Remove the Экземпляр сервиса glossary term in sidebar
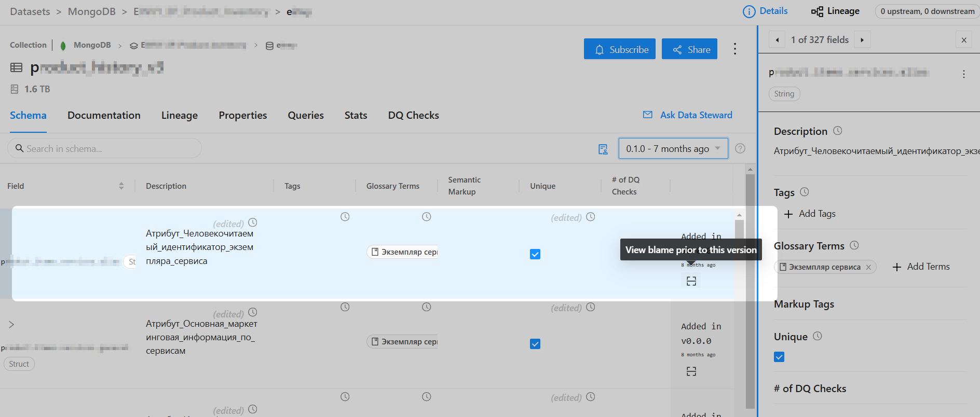This screenshot has height=417, width=980. click(x=868, y=267)
